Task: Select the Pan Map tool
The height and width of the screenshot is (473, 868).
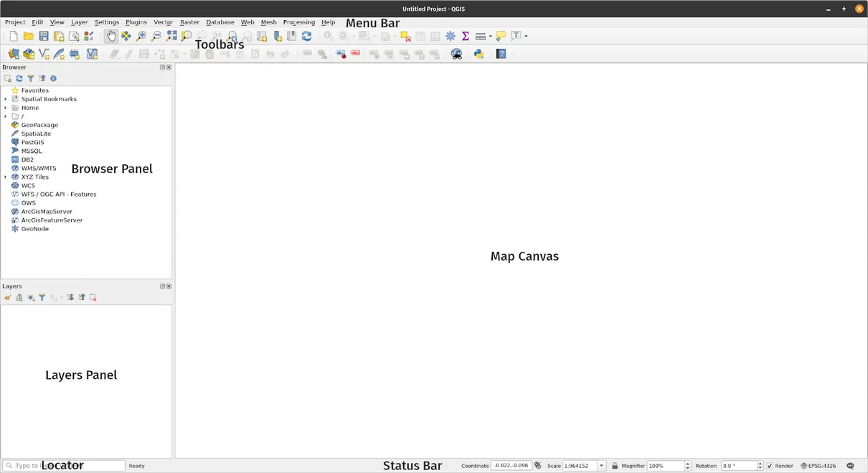Action: [x=111, y=36]
